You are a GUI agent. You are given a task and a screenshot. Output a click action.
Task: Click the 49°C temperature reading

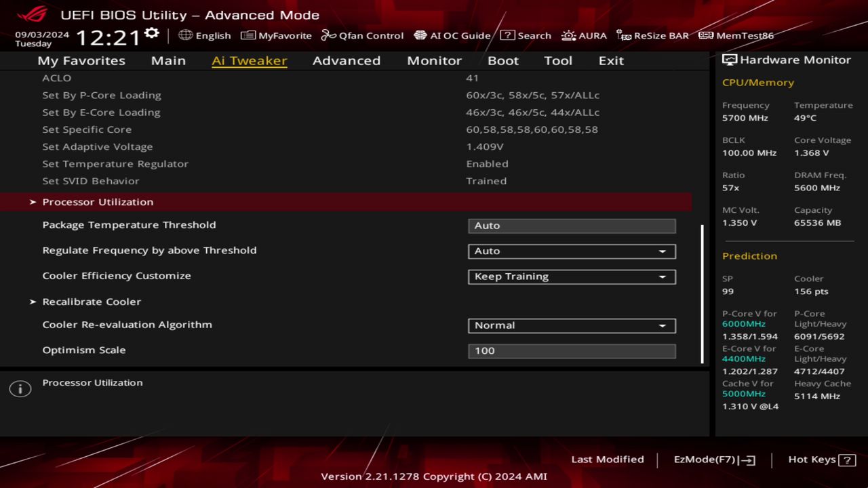tap(806, 118)
